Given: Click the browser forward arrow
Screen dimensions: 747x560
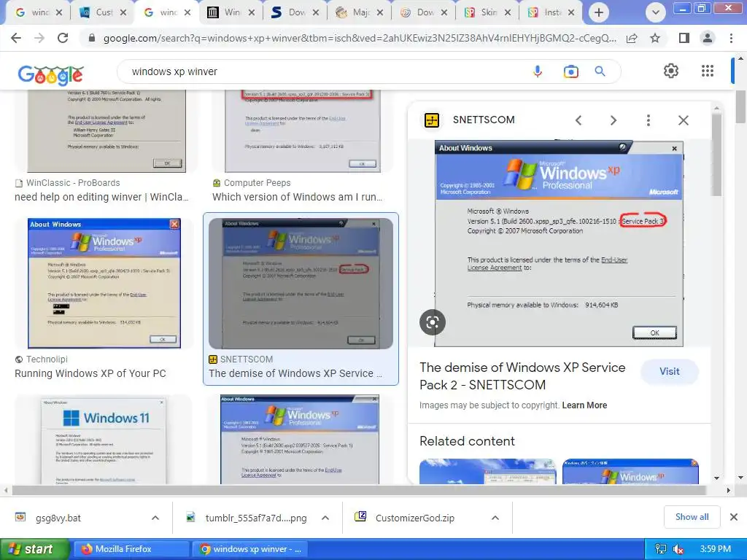Looking at the screenshot, I should coord(39,38).
